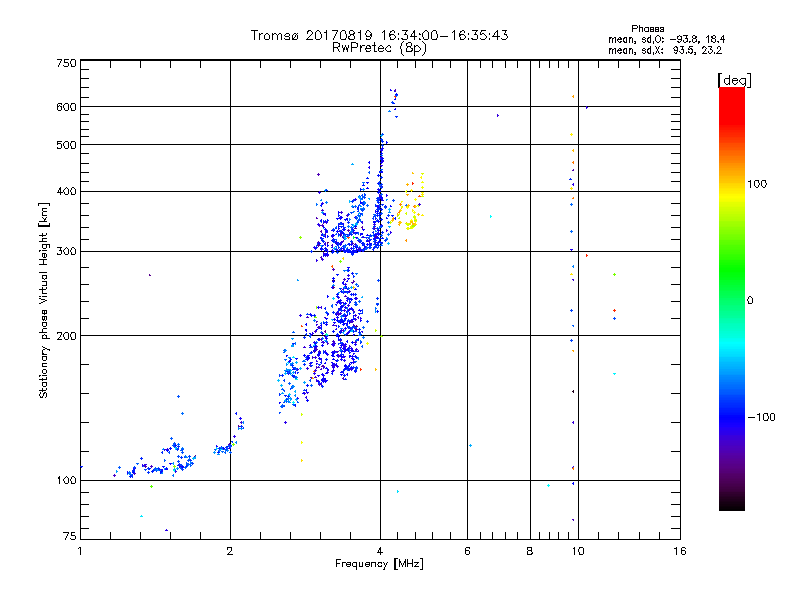Click the 'Phases' header text

tap(647, 29)
